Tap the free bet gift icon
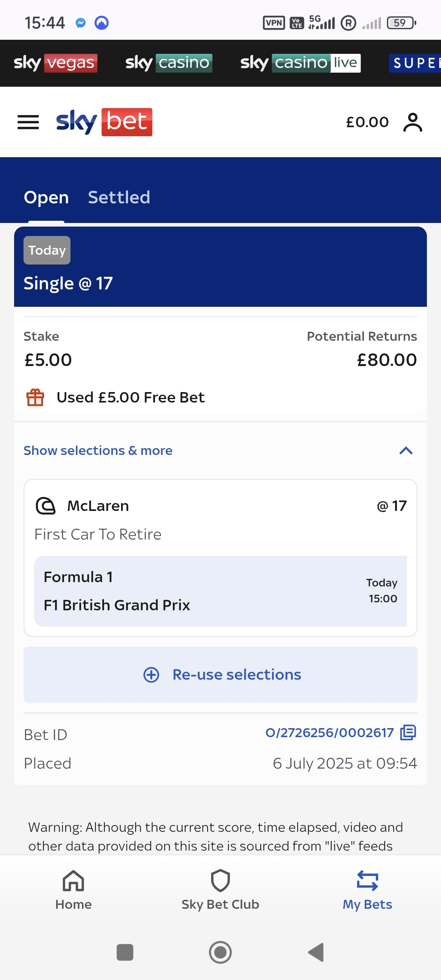The width and height of the screenshot is (441, 980). 35,397
